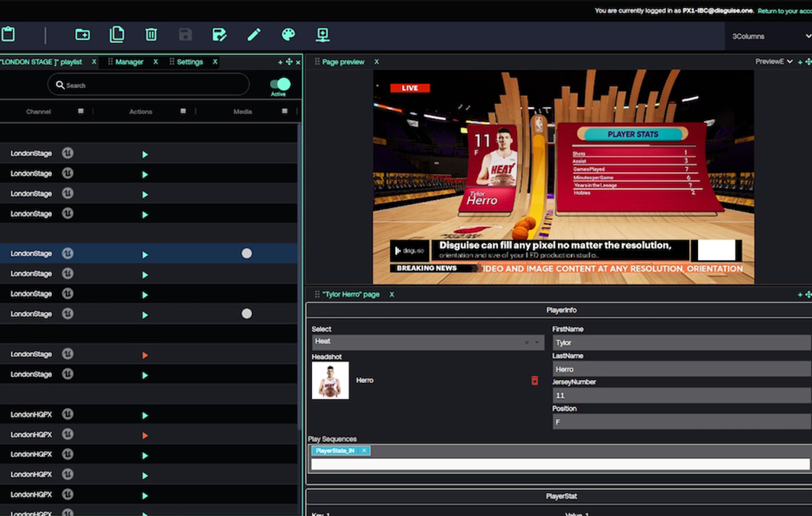
Task: Click into the Search field
Action: (x=148, y=85)
